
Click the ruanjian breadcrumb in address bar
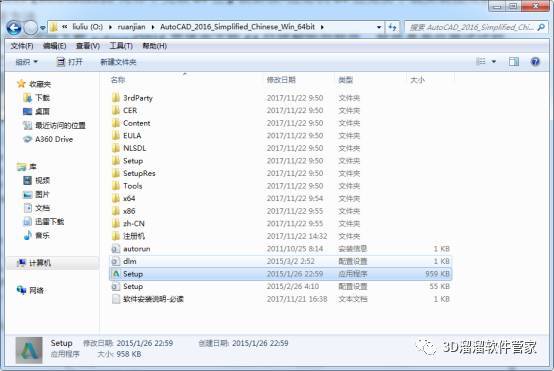[131, 27]
